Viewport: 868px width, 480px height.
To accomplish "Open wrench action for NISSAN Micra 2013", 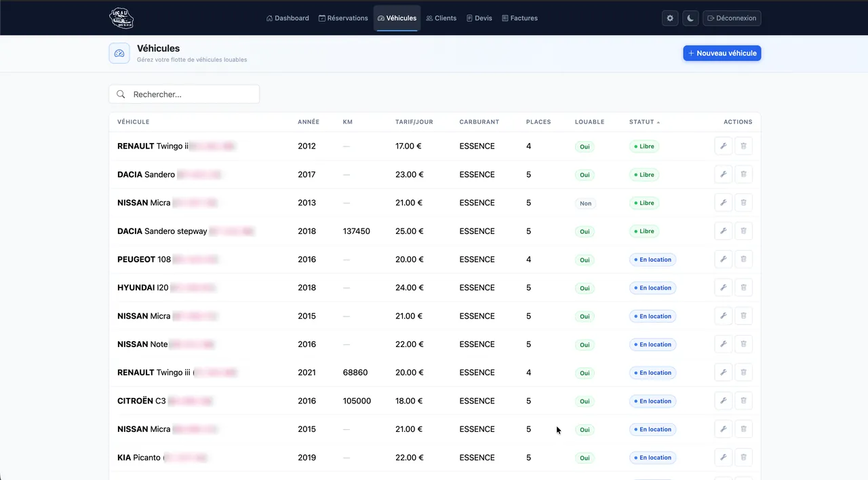I will [x=723, y=203].
